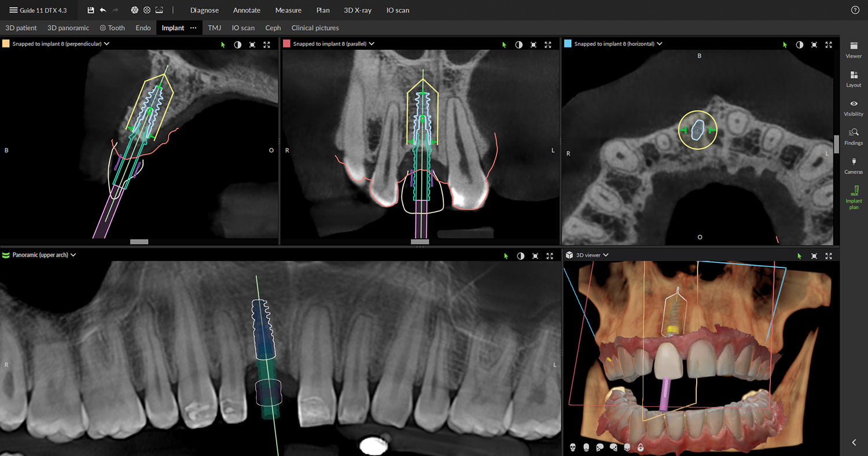Select the frontal skull view in 3D viewer

pos(573,447)
